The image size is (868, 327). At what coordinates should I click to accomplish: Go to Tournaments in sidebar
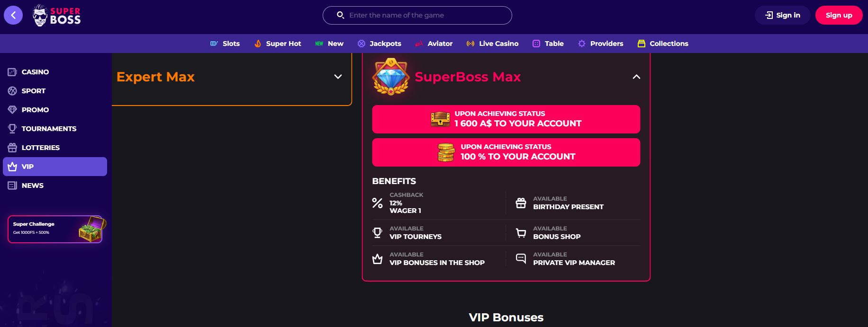pos(48,129)
